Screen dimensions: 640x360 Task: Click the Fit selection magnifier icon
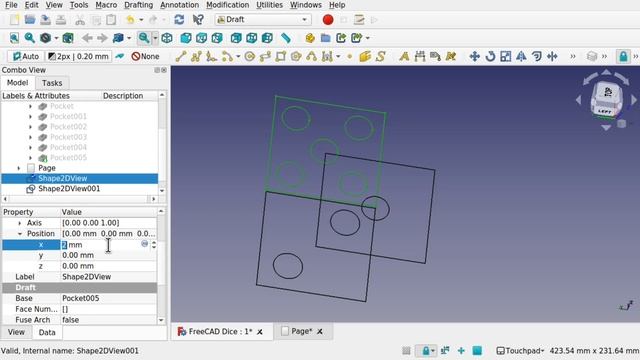[x=29, y=38]
